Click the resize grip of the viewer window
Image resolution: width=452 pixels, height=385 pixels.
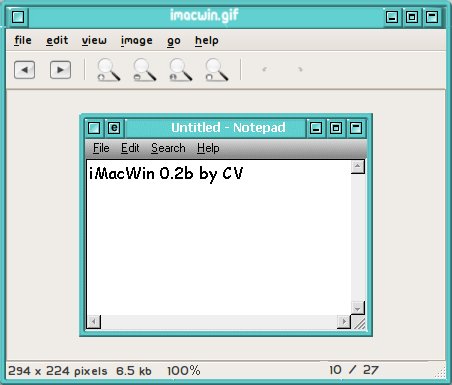[440, 373]
